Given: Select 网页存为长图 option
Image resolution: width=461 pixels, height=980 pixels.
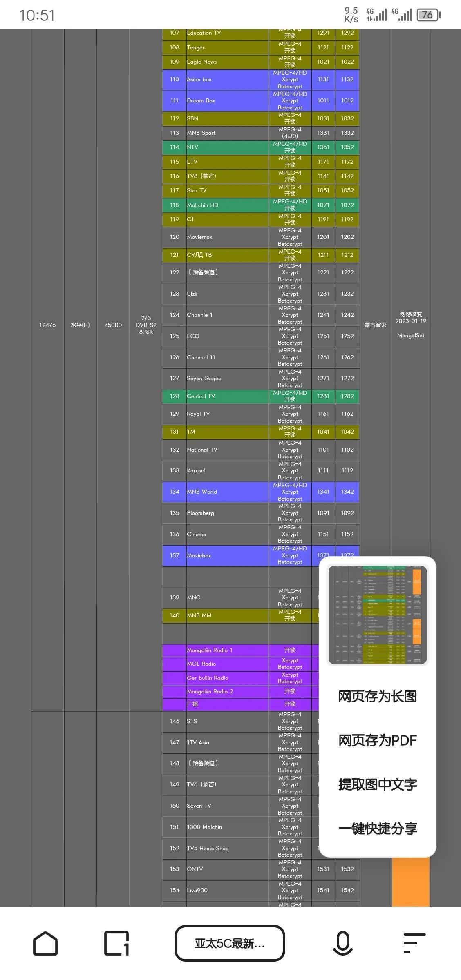Looking at the screenshot, I should [x=377, y=696].
